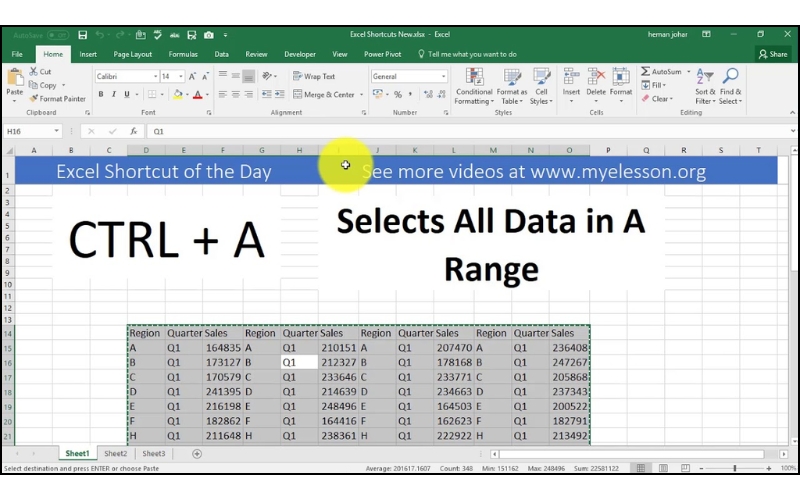Add a new sheet with plus icon
Viewport: 800px width, 500px height.
196,454
